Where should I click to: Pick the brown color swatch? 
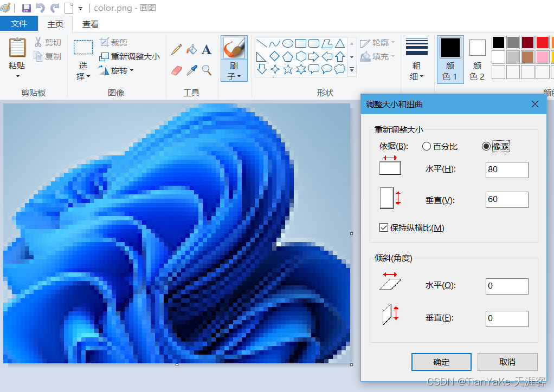point(527,57)
